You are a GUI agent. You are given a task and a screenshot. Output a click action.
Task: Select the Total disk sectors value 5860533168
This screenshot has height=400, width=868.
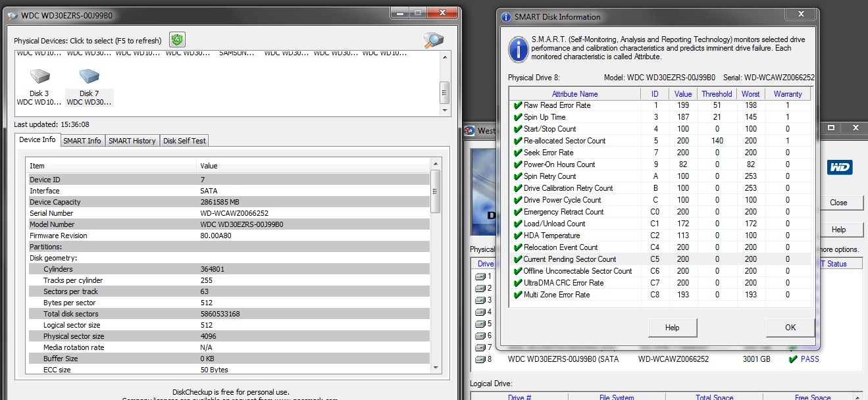(220, 314)
